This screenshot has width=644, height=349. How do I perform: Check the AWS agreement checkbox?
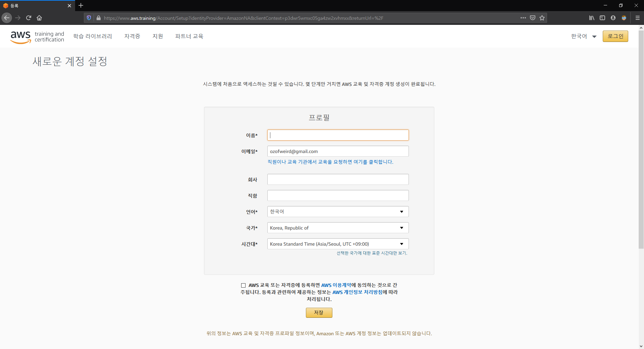point(244,286)
